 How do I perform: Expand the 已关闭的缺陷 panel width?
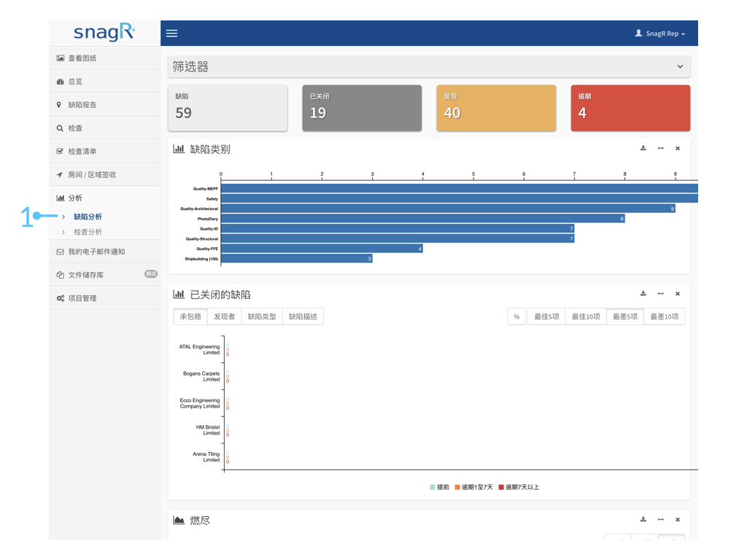click(x=660, y=293)
